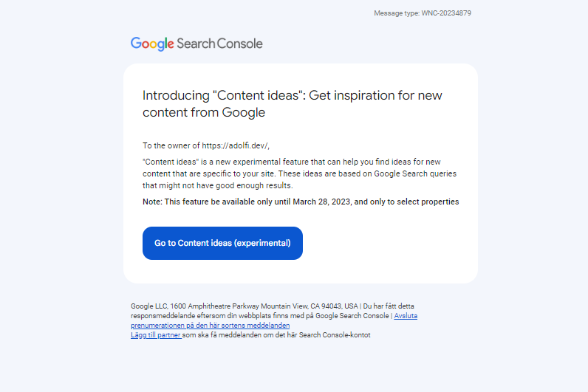Click the March 28, 2023 date text

(x=321, y=202)
